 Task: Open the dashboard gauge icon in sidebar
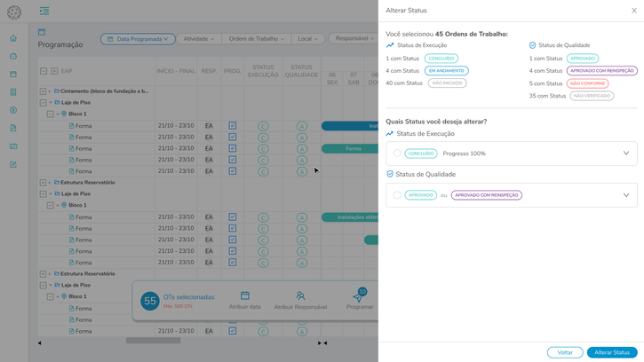point(13,56)
